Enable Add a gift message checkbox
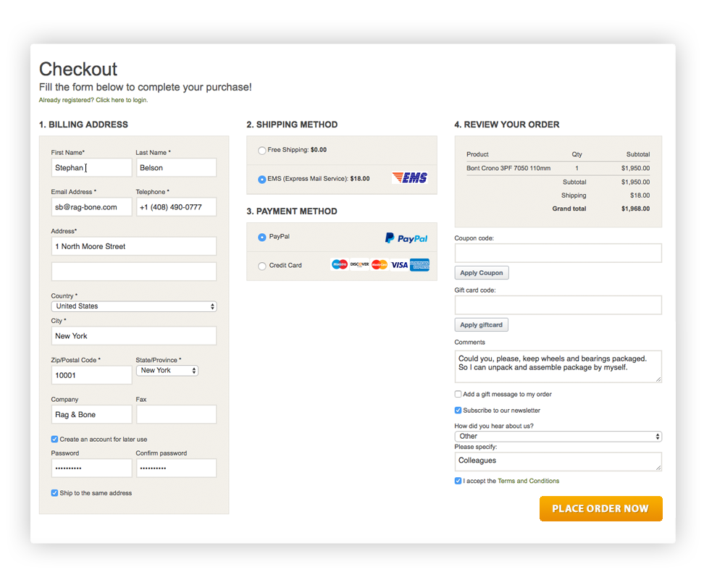 (x=458, y=395)
